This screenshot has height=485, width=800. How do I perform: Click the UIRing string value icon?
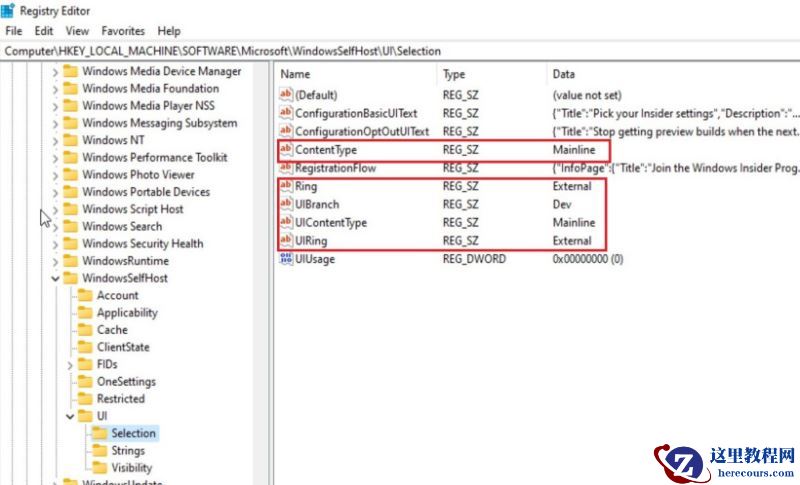tap(286, 240)
